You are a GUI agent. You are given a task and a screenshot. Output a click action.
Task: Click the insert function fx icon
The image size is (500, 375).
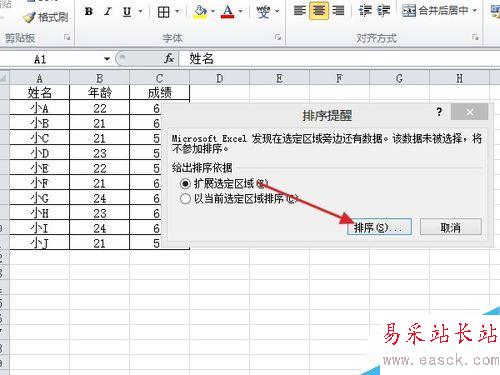(x=169, y=59)
